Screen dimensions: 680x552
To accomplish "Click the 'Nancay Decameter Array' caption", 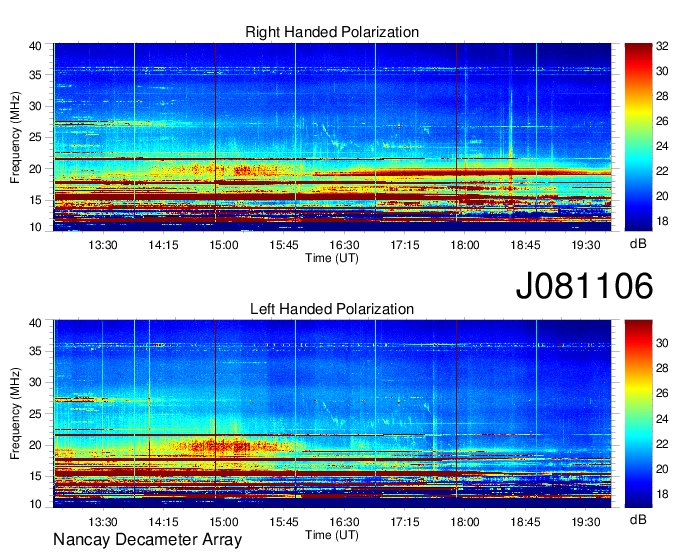I will (x=147, y=540).
